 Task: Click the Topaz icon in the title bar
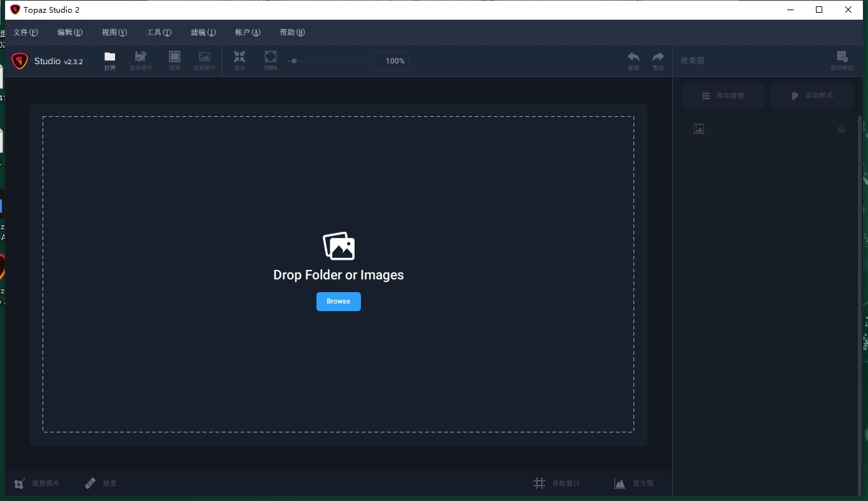pyautogui.click(x=15, y=10)
